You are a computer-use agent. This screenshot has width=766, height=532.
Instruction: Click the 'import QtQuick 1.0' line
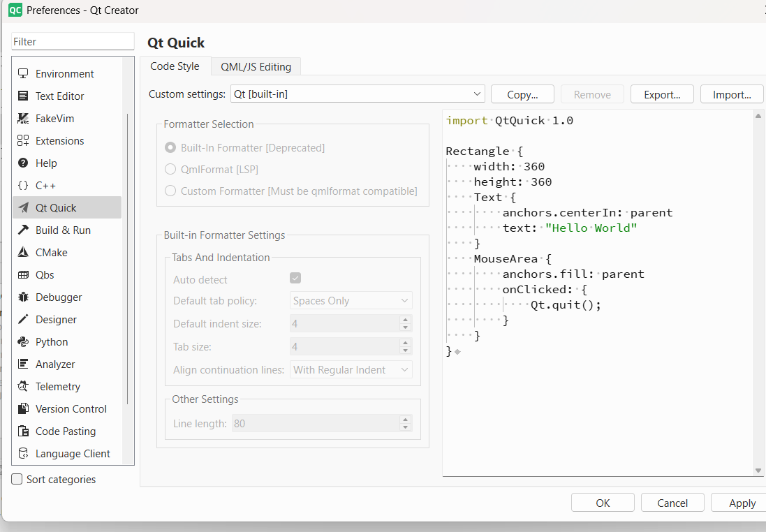510,121
